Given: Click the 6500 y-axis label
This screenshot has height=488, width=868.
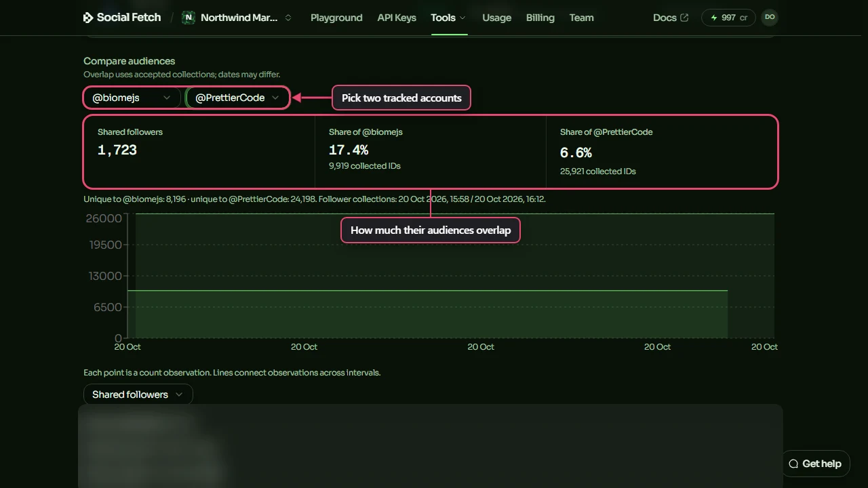Looking at the screenshot, I should coord(108,307).
